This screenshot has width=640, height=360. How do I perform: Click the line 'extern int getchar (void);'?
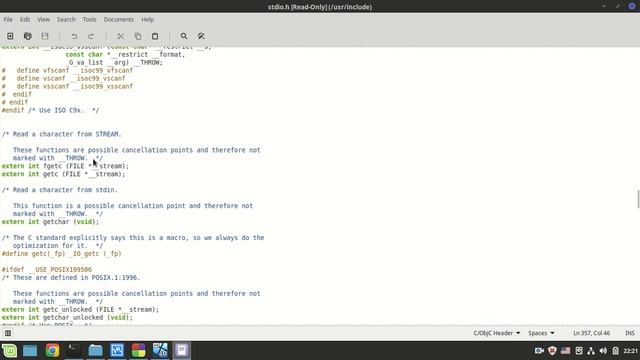(x=50, y=222)
